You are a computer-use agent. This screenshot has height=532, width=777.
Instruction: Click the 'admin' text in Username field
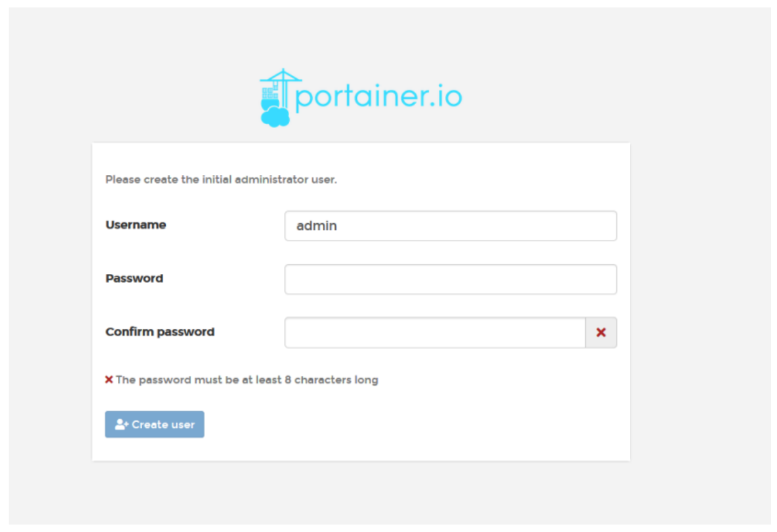tap(317, 226)
